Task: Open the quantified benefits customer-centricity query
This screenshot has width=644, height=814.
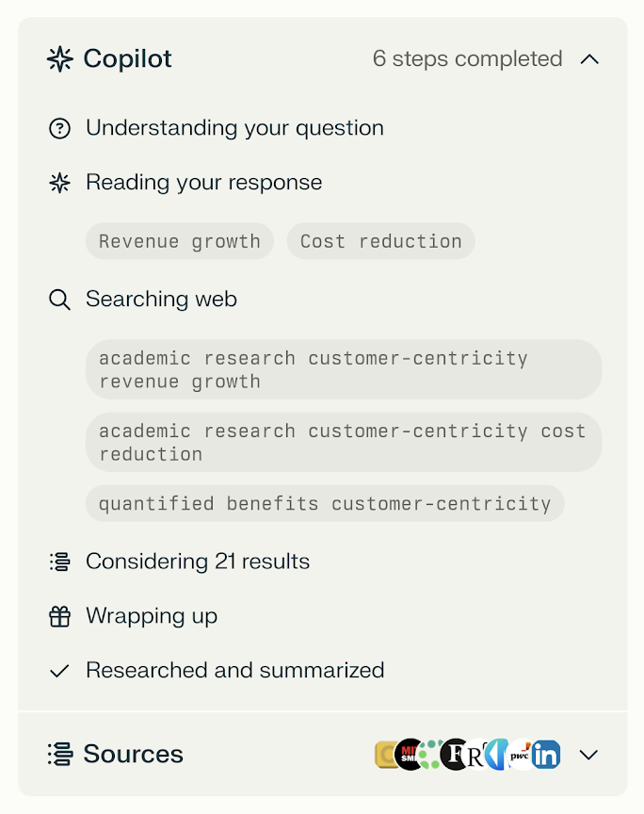Action: coord(325,503)
